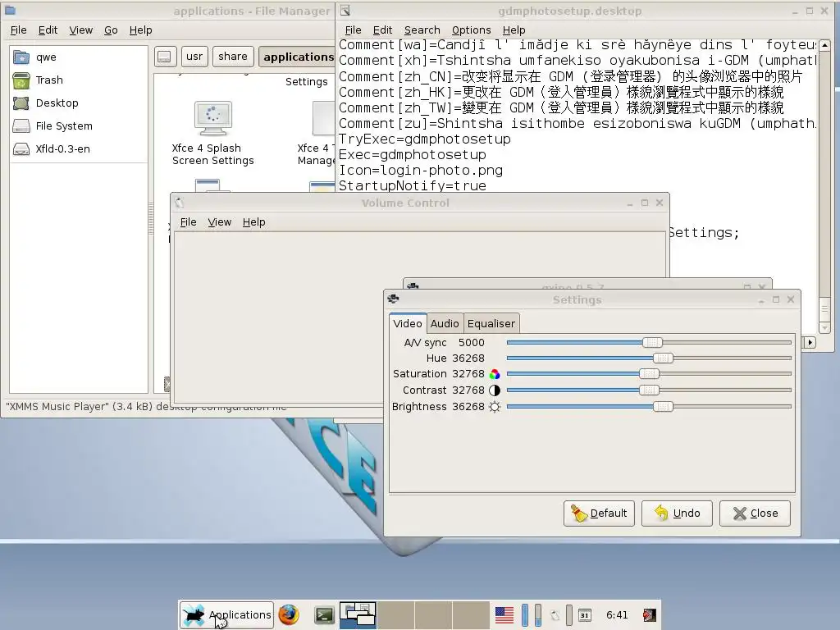840x630 pixels.
Task: Switch to the Video tab in Settings
Action: point(408,323)
